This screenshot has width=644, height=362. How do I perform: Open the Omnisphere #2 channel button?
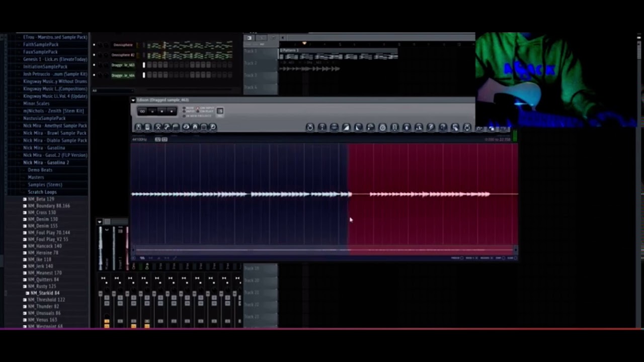[x=123, y=55]
